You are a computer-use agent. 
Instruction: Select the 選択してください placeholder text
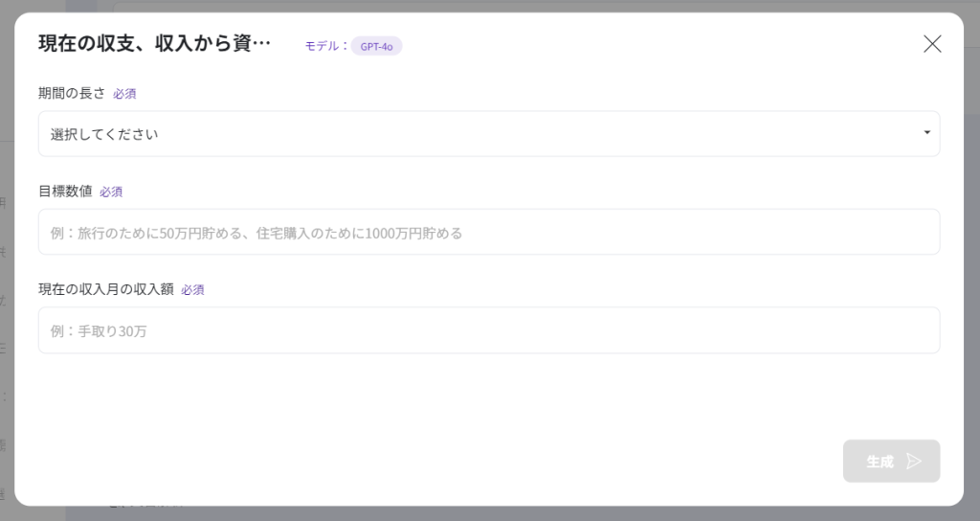coord(104,134)
